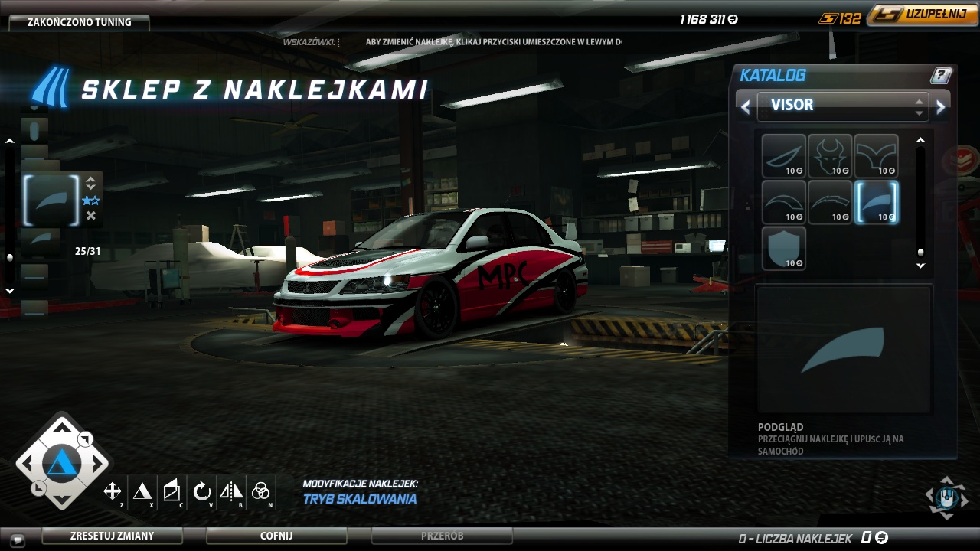Click the robot mascot navigation icon

pos(947,497)
